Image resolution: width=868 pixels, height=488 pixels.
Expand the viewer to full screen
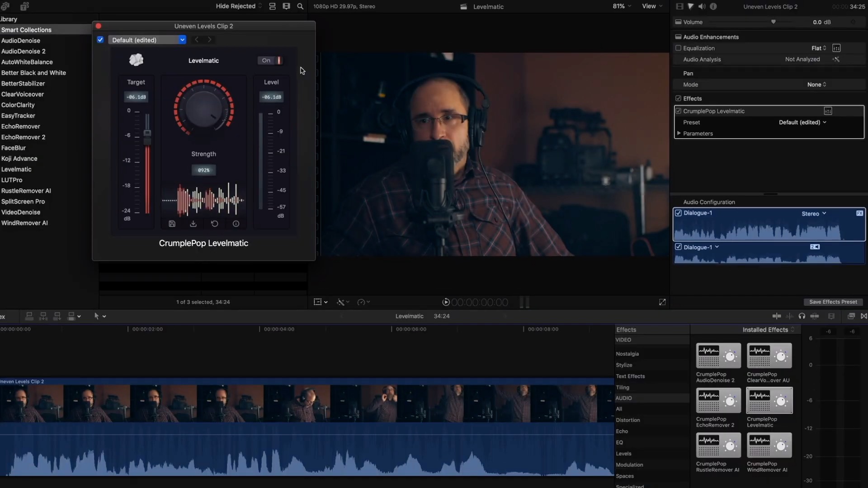click(662, 302)
